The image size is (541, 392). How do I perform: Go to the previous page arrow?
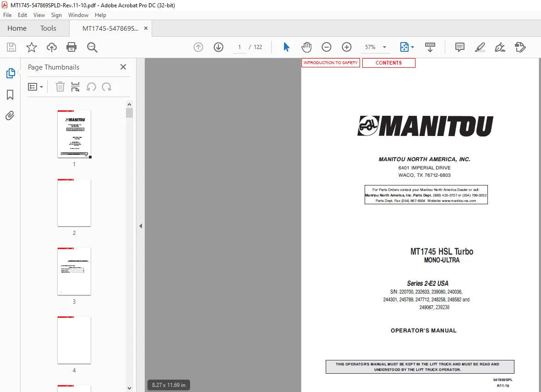[198, 47]
